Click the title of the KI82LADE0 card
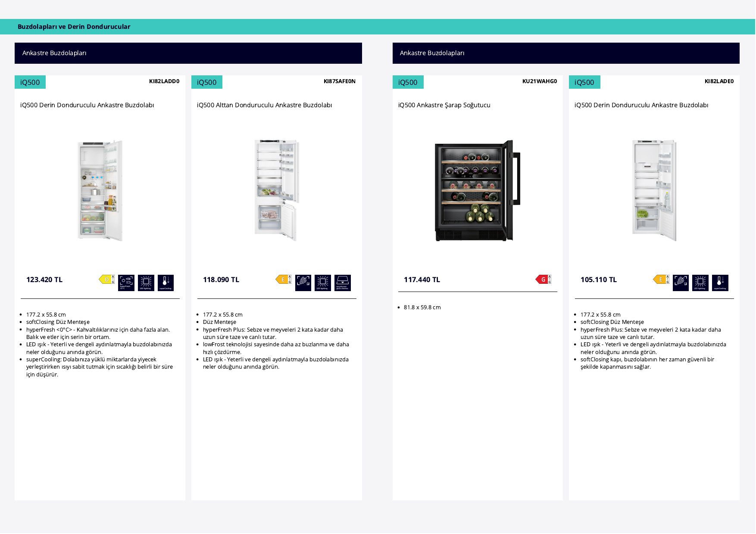756x534 pixels. (641, 105)
